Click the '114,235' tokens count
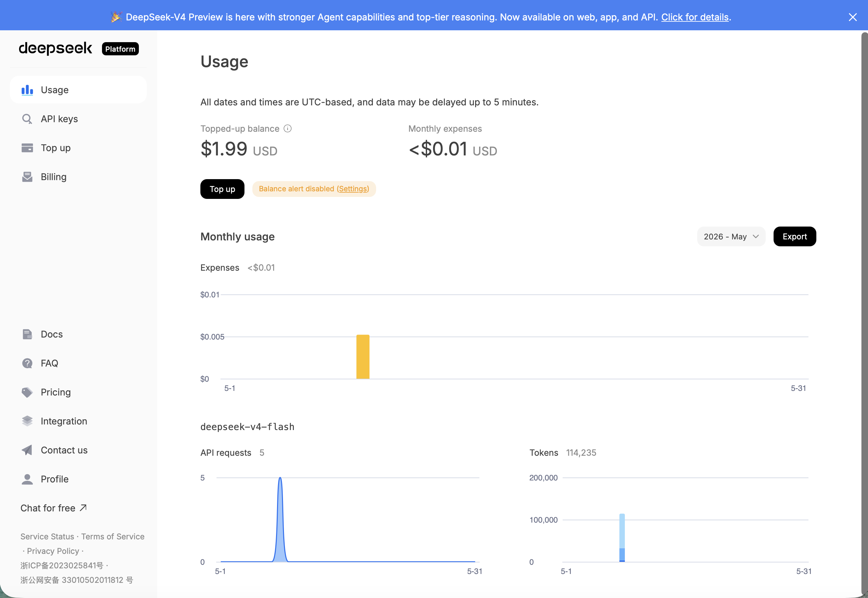The width and height of the screenshot is (868, 598). (581, 453)
